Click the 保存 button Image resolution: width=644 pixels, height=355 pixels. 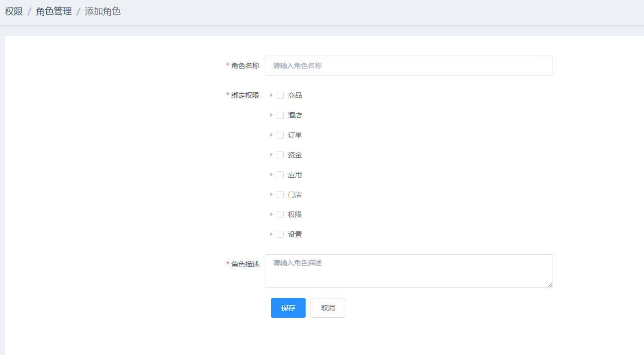tap(288, 308)
